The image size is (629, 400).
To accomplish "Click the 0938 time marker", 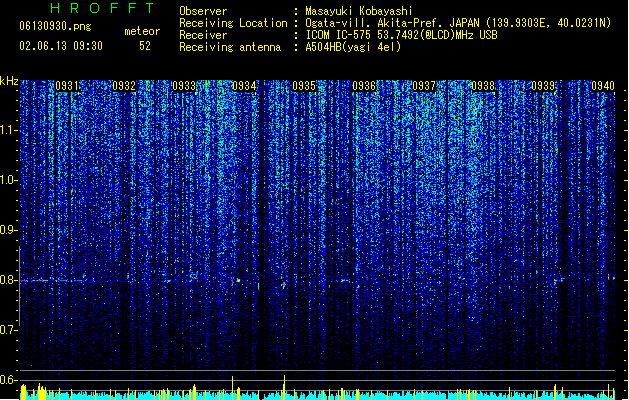I will tap(483, 86).
